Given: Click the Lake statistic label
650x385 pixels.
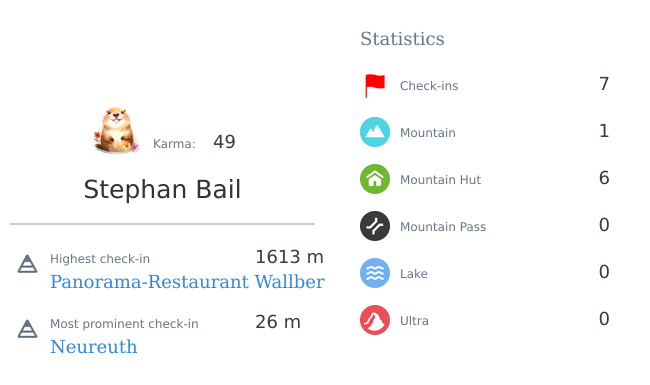Looking at the screenshot, I should [414, 274].
